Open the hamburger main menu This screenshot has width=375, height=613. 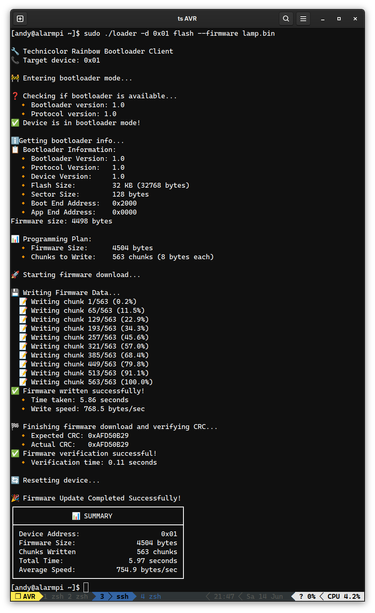[x=303, y=18]
